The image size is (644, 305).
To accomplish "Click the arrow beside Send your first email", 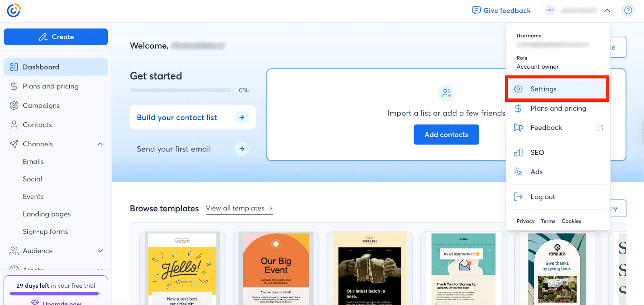I will pyautogui.click(x=242, y=149).
